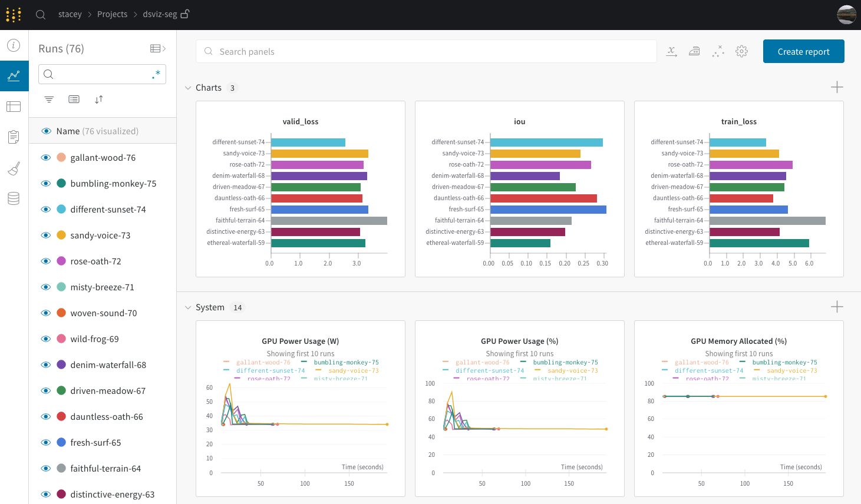Viewport: 861px width, 504px height.
Task: Click the fresh-surf-65 bar in iou chart
Action: (549, 210)
